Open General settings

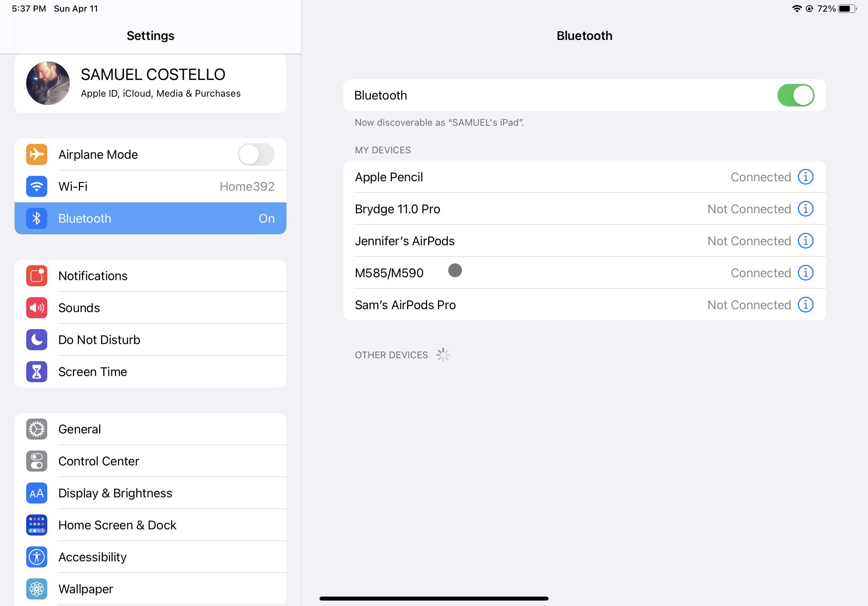150,429
